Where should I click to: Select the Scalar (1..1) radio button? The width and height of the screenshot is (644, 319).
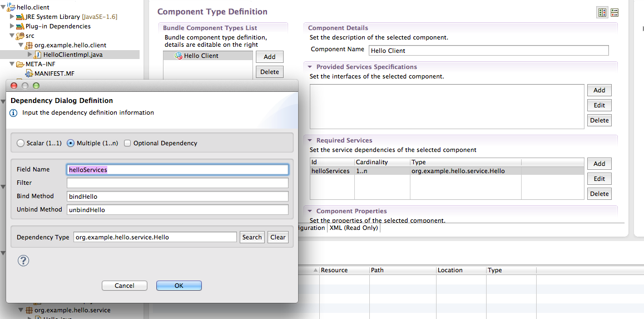coord(21,143)
